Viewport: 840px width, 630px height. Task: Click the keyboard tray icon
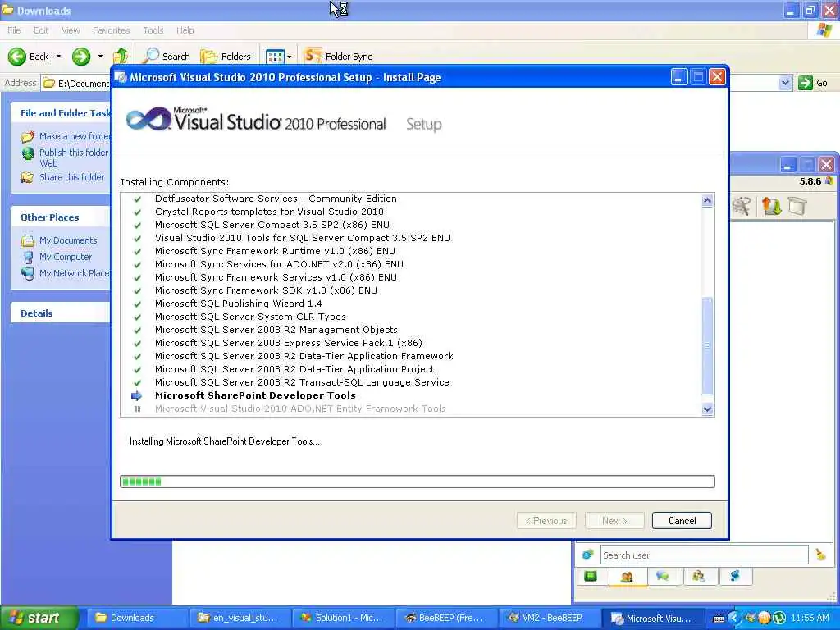point(719,619)
